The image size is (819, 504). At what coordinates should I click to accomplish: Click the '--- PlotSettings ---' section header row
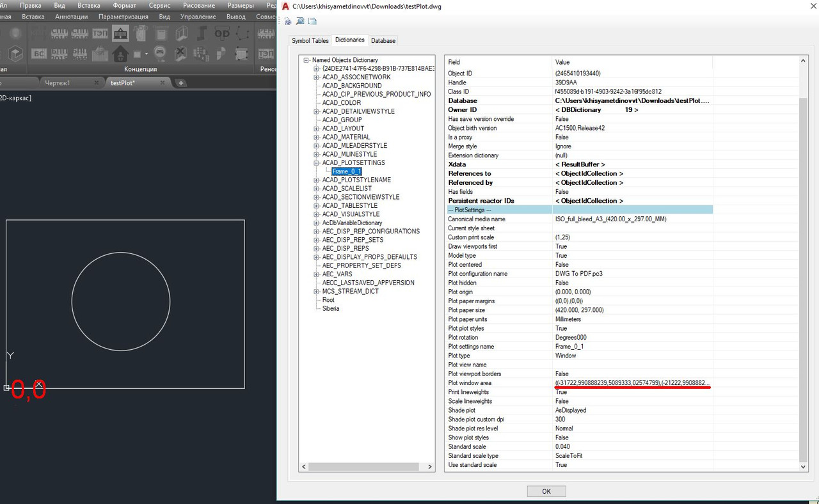(580, 210)
